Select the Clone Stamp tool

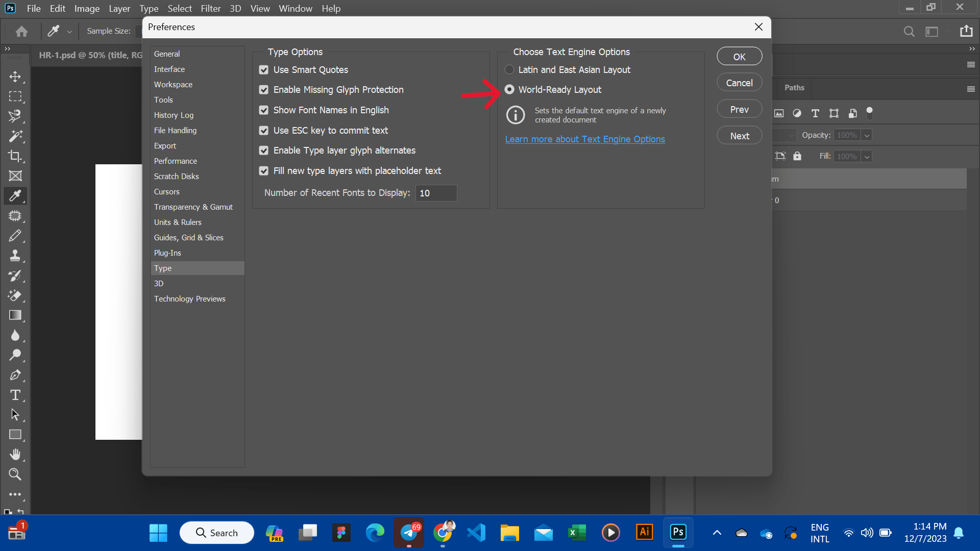tap(15, 256)
